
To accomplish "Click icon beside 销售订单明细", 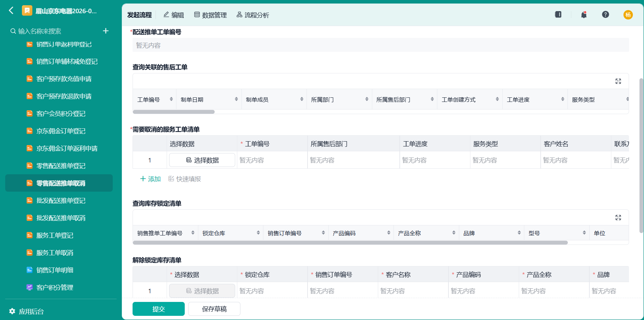I will coord(30,270).
